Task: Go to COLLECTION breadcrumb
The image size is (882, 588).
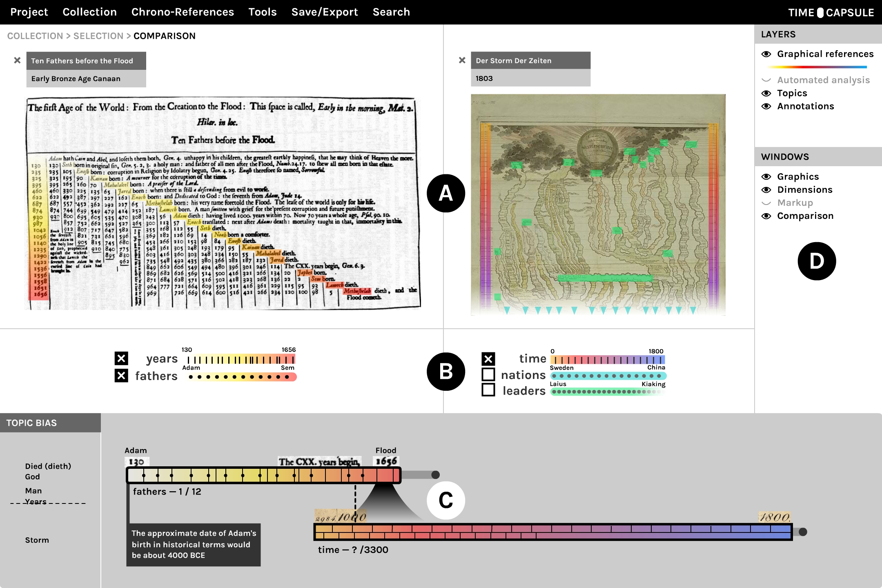Action: coord(35,36)
